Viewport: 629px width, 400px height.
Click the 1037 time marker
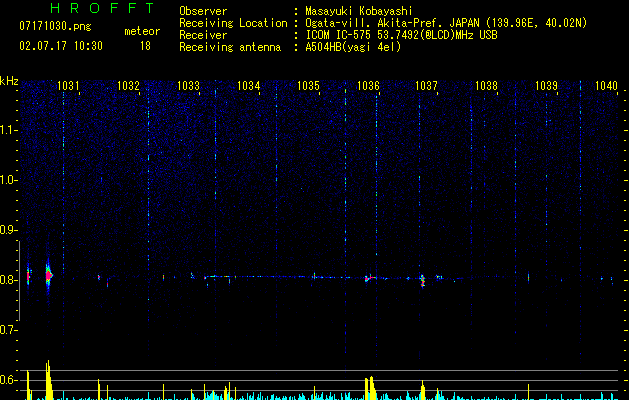(x=426, y=85)
